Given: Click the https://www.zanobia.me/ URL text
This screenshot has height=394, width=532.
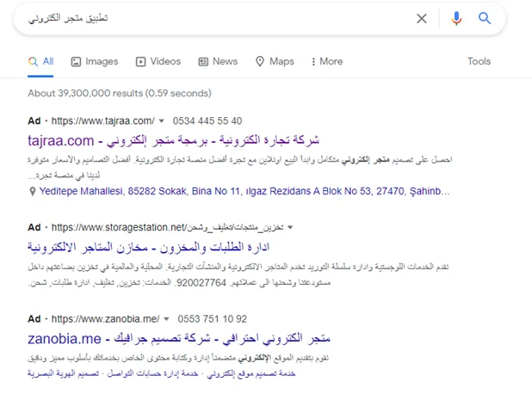Looking at the screenshot, I should pos(105,319).
